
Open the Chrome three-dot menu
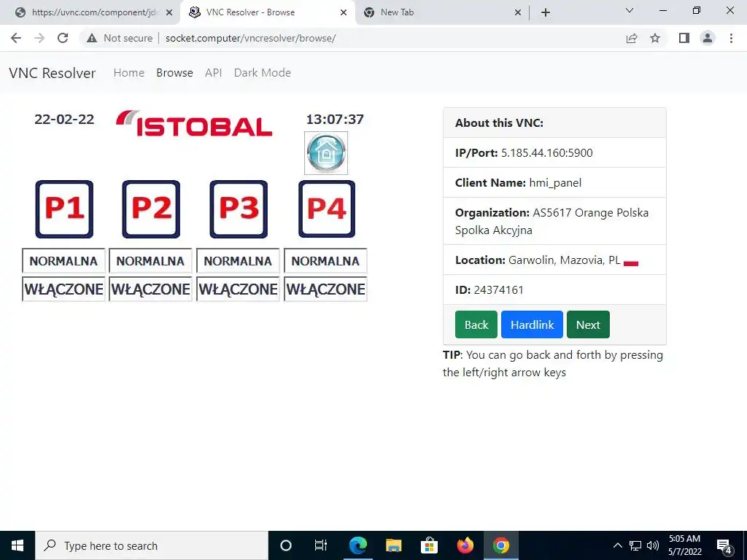coord(731,38)
